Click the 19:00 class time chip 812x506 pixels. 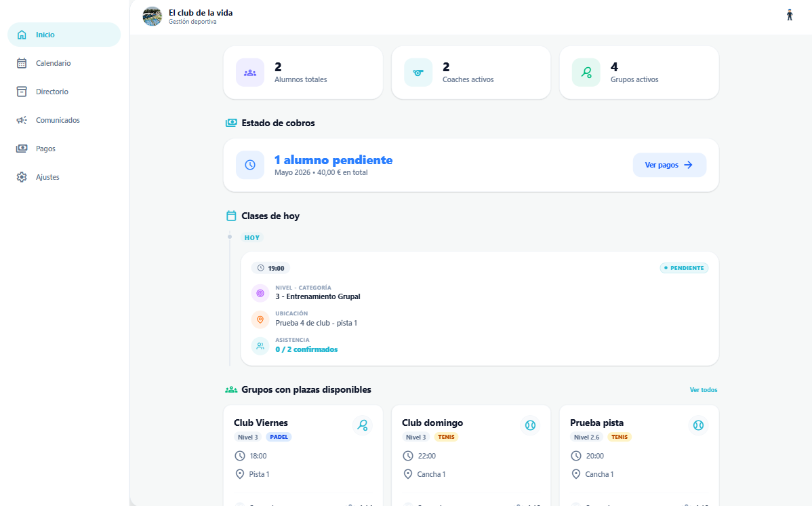[270, 268]
